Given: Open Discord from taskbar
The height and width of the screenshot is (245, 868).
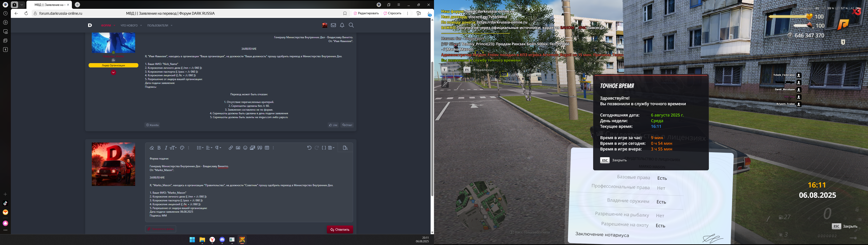Looking at the screenshot, I should tap(222, 240).
